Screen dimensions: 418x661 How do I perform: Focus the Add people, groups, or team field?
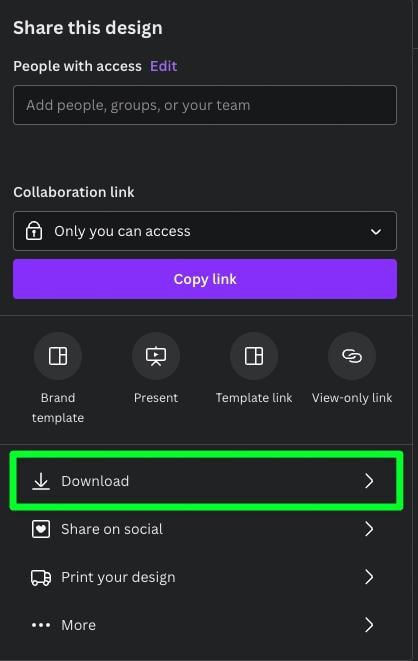pyautogui.click(x=205, y=105)
